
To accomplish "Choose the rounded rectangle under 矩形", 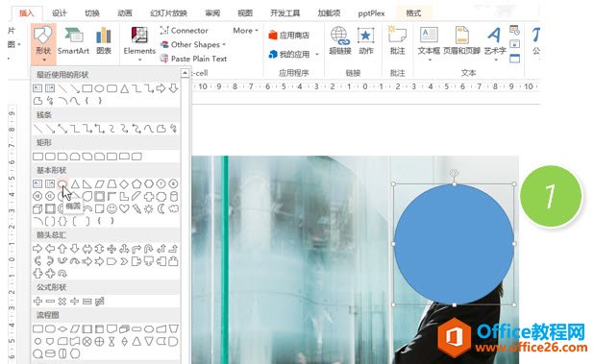I will 50,157.
